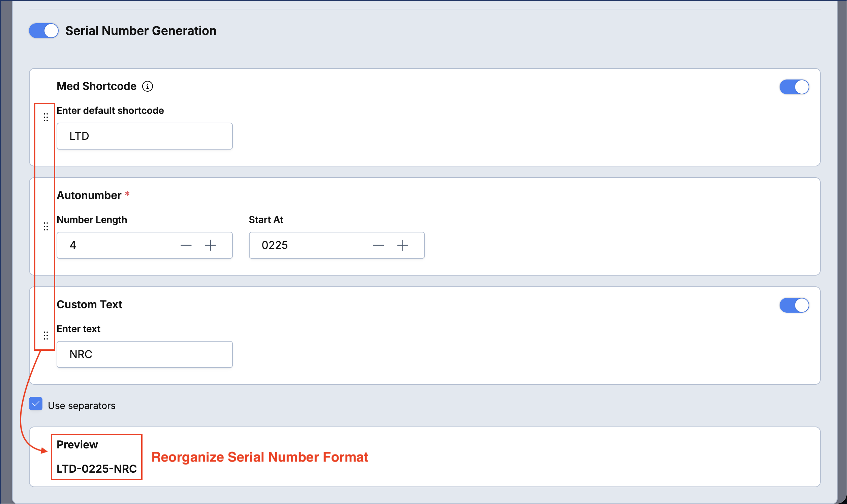The width and height of the screenshot is (847, 504).
Task: Click the Use separators label
Action: click(x=82, y=406)
